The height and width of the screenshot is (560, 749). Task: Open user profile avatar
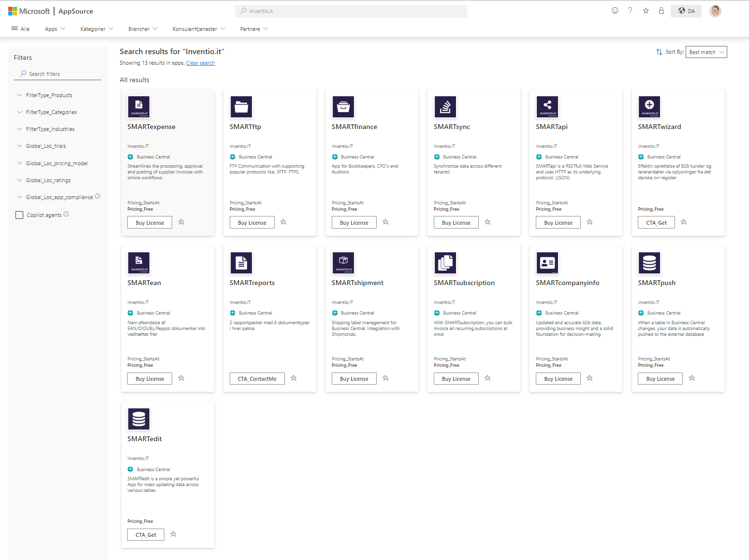[715, 11]
